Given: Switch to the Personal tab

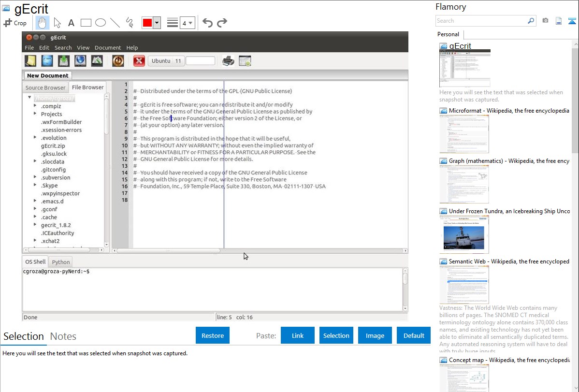Looking at the screenshot, I should (x=449, y=34).
